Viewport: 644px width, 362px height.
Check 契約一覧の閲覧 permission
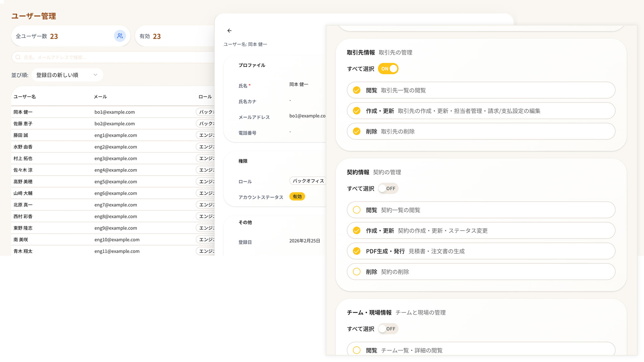pos(357,210)
